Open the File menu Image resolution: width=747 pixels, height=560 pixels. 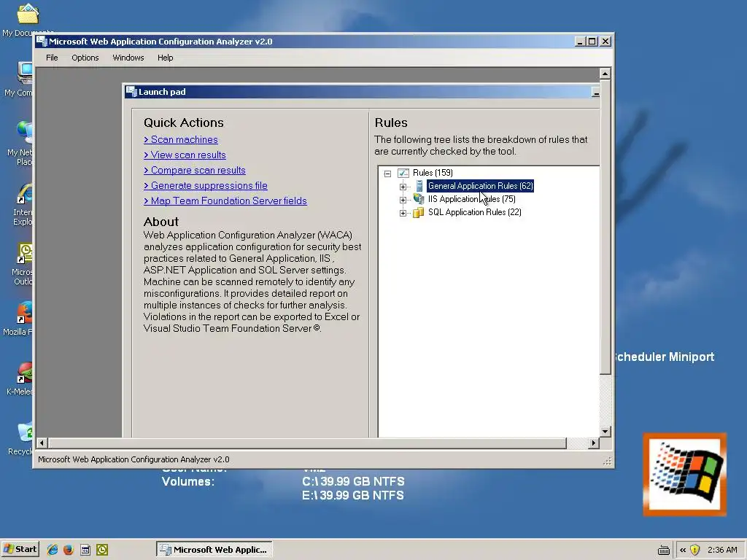coord(52,58)
